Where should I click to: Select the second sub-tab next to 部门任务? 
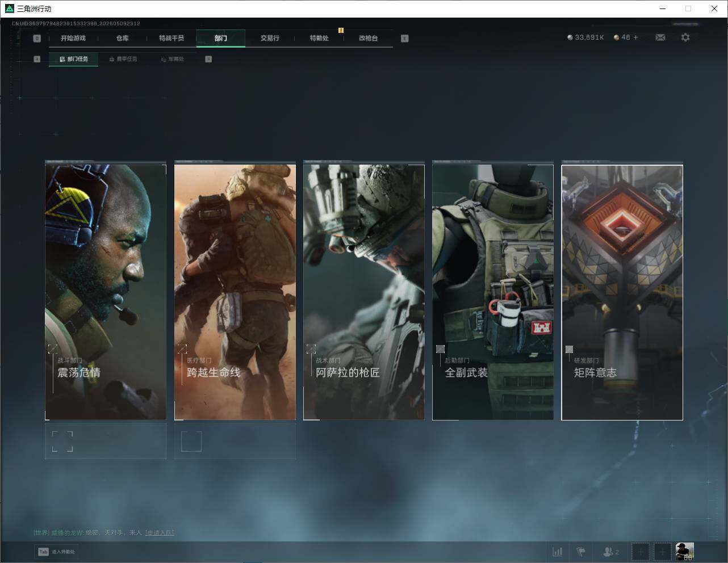coord(123,59)
